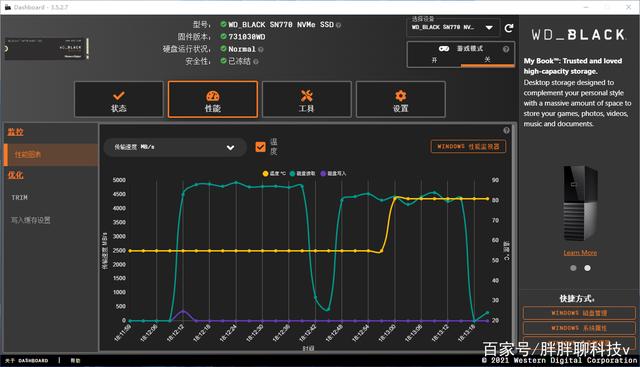Toggle the 温度 temperature checkbox

[260, 147]
